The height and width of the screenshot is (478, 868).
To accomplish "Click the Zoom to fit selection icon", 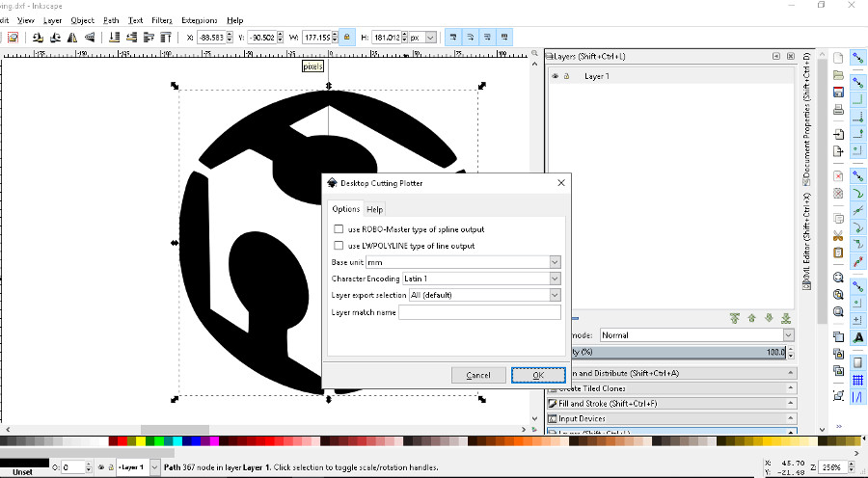I will (838, 278).
